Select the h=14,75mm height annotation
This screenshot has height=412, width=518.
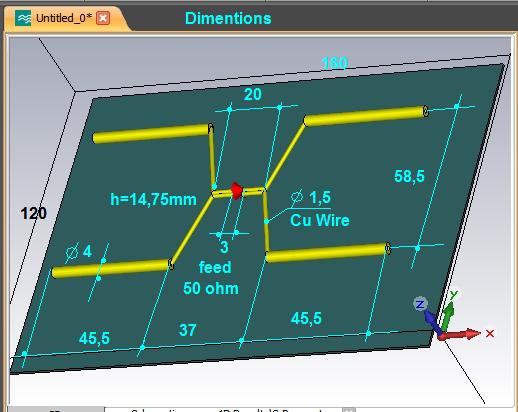(x=153, y=199)
